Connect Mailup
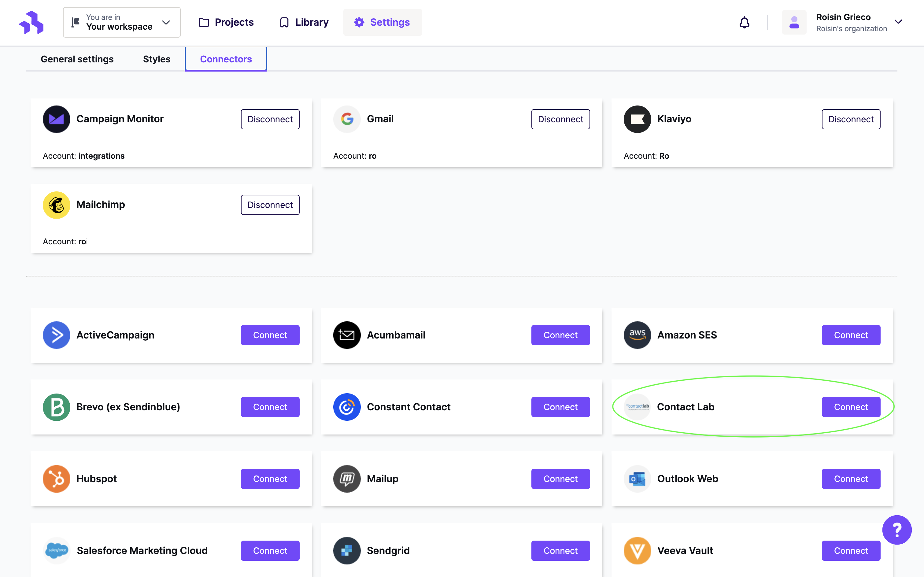 (560, 479)
